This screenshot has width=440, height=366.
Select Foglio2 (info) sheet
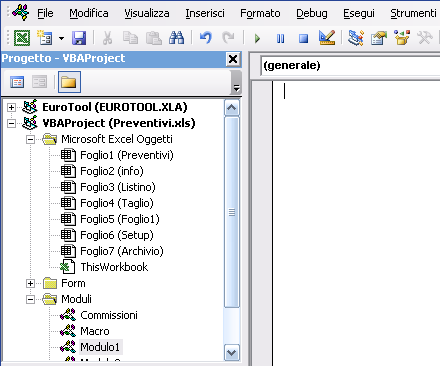click(112, 171)
